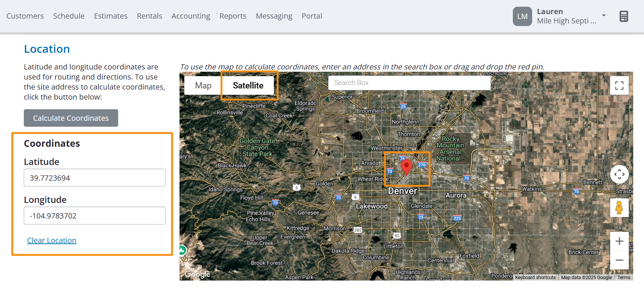Toggle fullscreen map view

619,85
